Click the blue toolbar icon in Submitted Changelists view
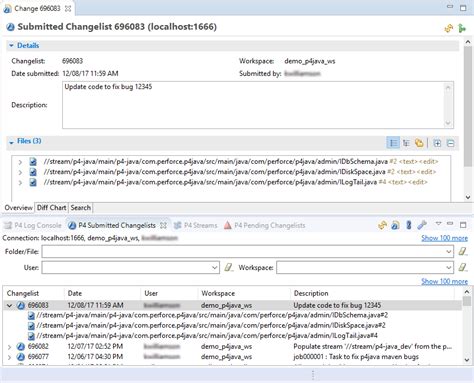Screen dimensions: 474x383 409,225
